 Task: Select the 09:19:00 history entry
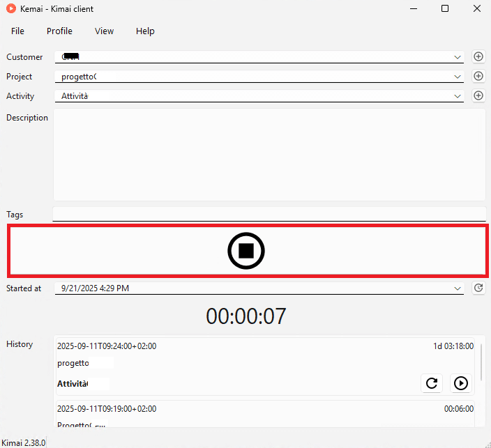(265, 413)
